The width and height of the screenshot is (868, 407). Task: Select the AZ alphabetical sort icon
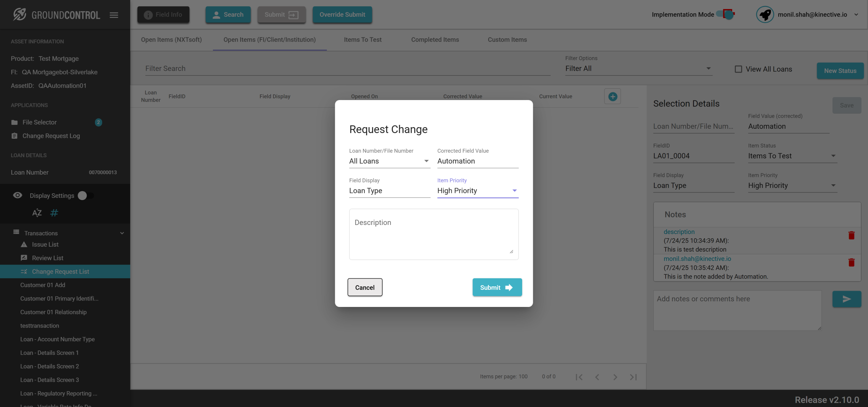coord(37,213)
